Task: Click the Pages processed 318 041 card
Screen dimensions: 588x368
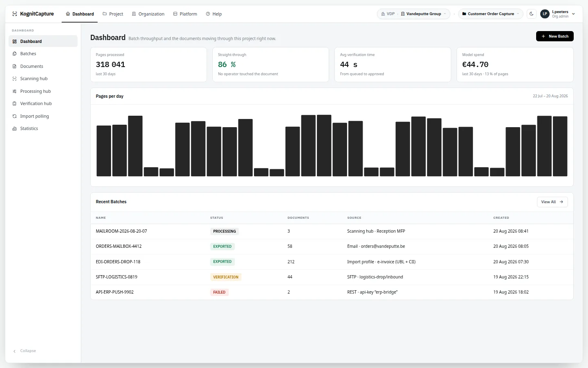Action: tap(149, 65)
